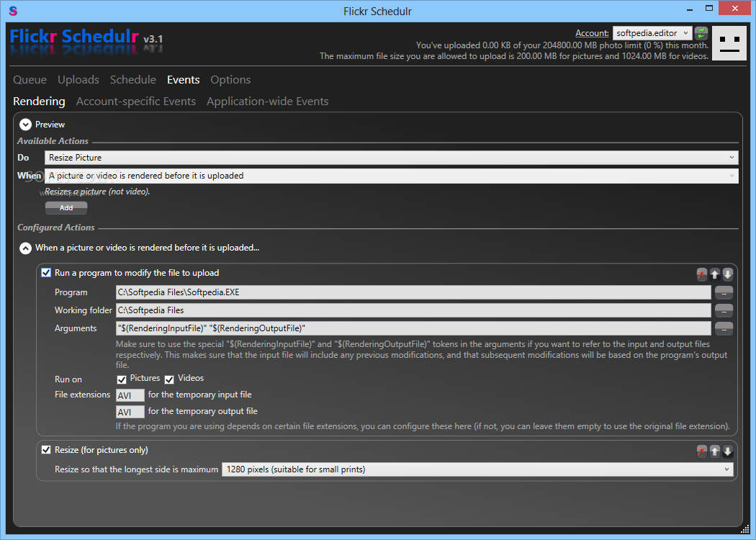Open the resize longest side dropdown
Viewport: 756px width, 540px height.
[x=477, y=469]
